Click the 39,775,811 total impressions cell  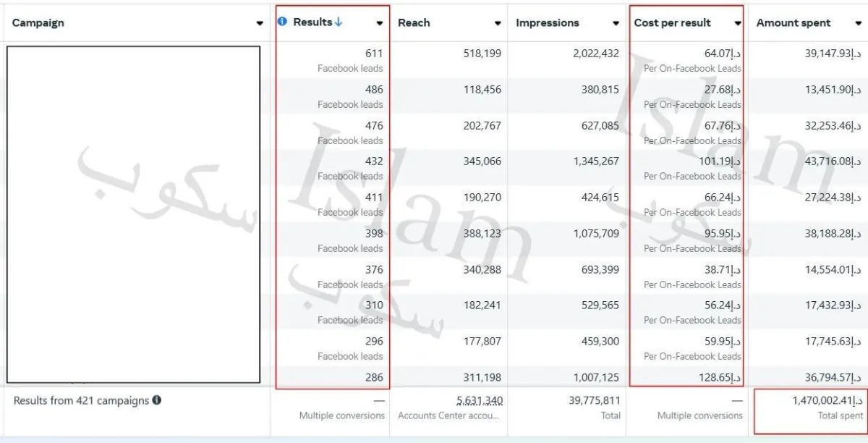[x=567, y=408]
